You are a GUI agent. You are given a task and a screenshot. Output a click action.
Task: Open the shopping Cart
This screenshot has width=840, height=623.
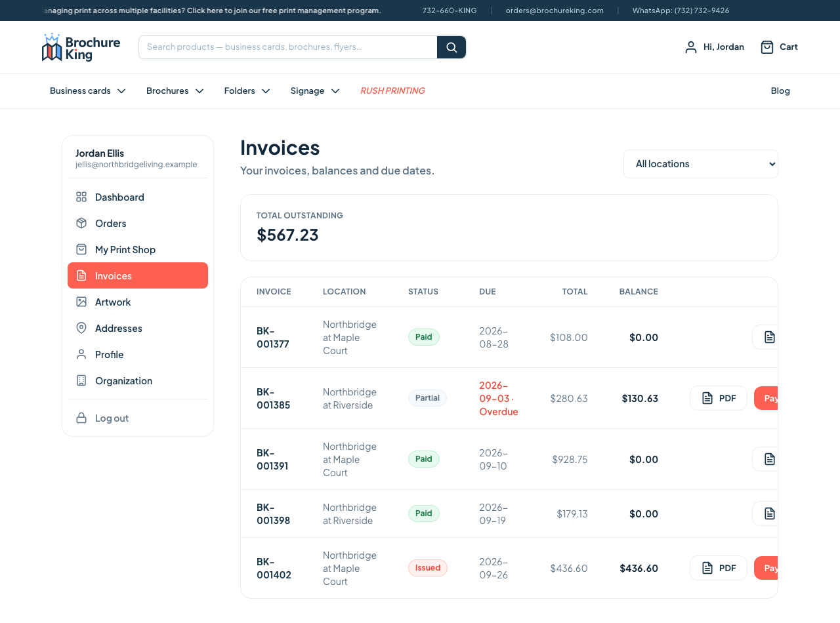(x=779, y=47)
